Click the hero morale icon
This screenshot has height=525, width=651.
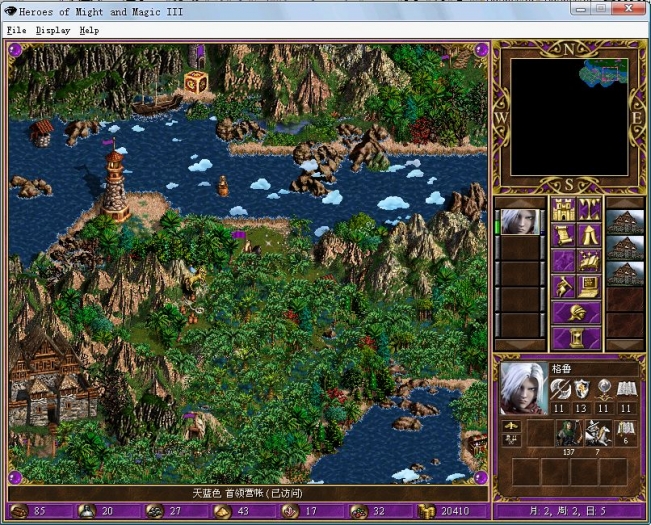coord(512,426)
